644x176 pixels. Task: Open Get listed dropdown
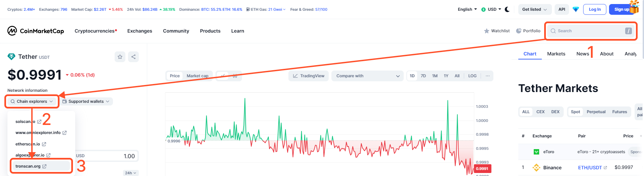pos(534,9)
